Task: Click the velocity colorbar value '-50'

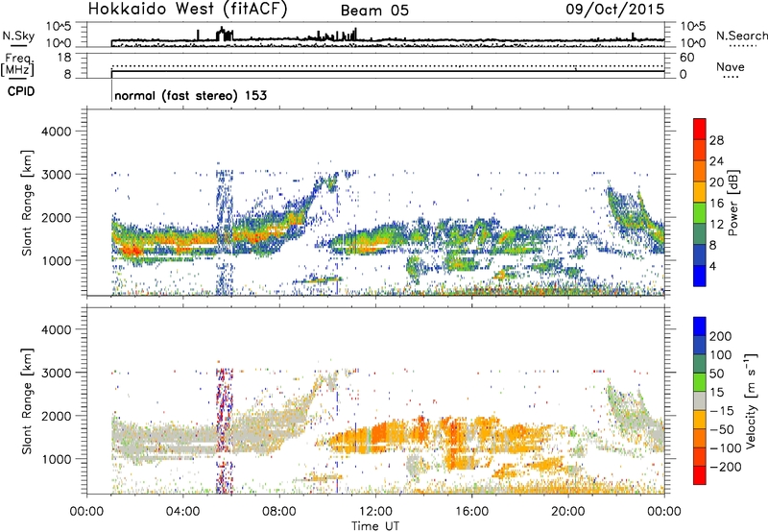Action: [722, 429]
